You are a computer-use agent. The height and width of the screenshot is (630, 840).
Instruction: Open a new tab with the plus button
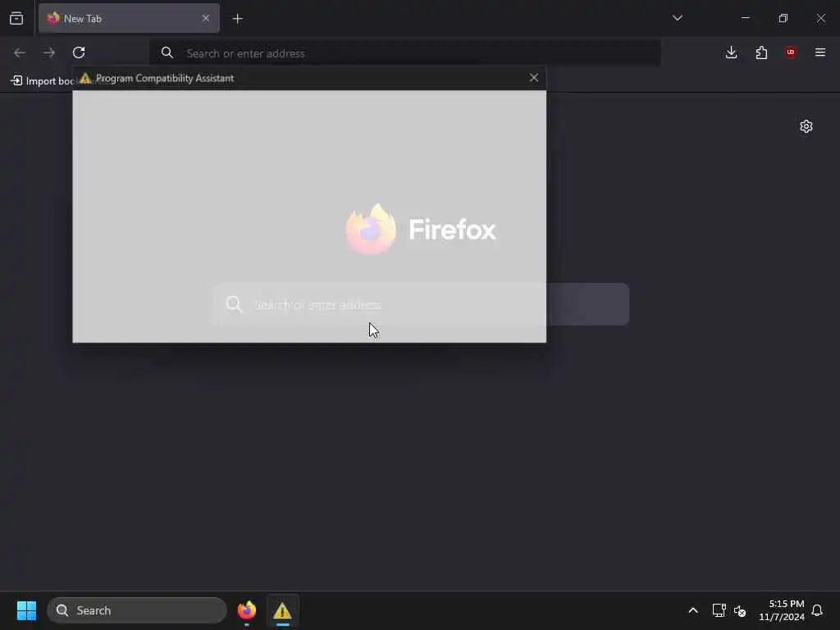tap(237, 19)
